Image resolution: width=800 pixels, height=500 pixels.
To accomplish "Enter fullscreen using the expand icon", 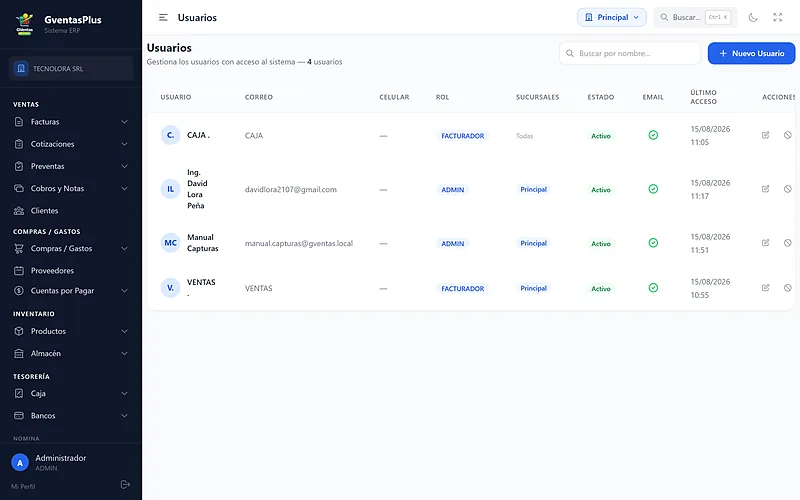I will click(778, 17).
